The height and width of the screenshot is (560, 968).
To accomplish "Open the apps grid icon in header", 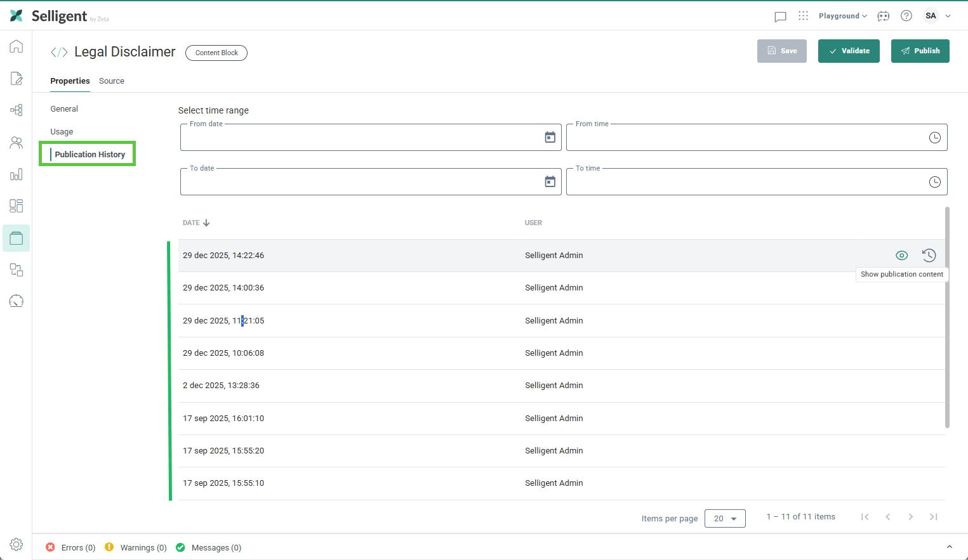I will point(804,16).
